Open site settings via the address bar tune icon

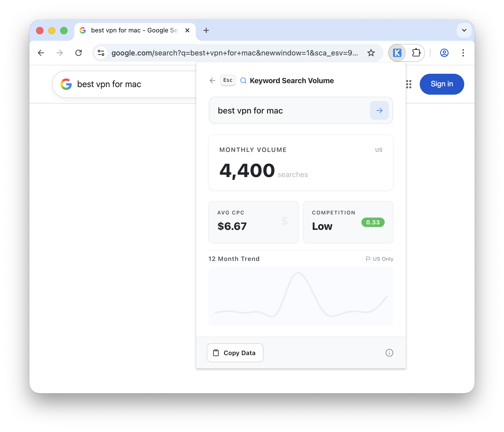coord(101,53)
